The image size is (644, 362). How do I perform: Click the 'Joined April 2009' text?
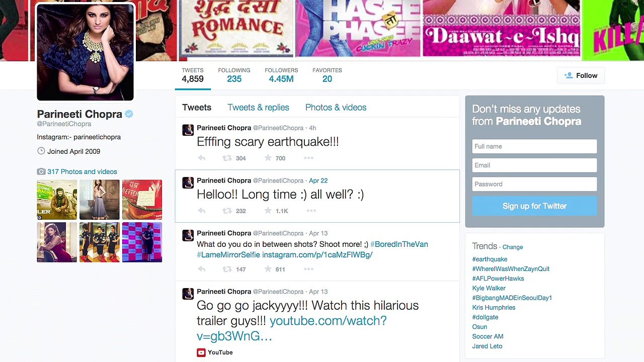[x=73, y=151]
